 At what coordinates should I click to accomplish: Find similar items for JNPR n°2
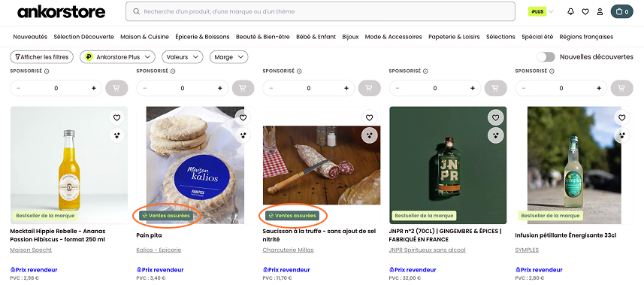coord(496,135)
